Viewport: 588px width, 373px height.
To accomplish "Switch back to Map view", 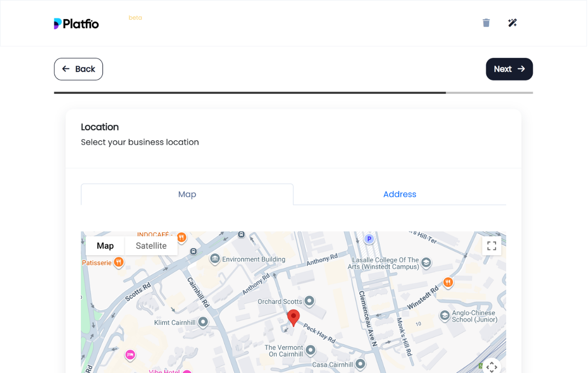I will (x=105, y=245).
